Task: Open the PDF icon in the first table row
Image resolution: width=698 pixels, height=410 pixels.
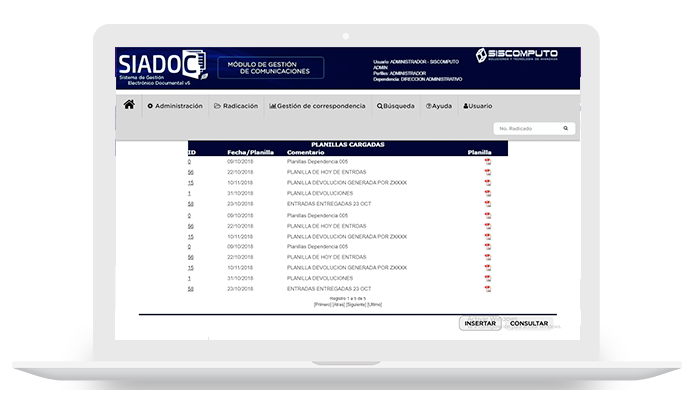Action: (488, 161)
